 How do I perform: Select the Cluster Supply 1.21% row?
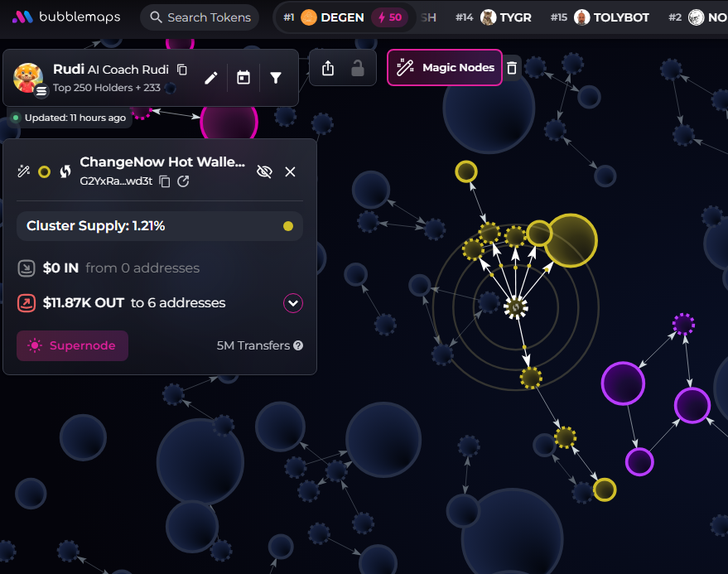click(x=160, y=226)
